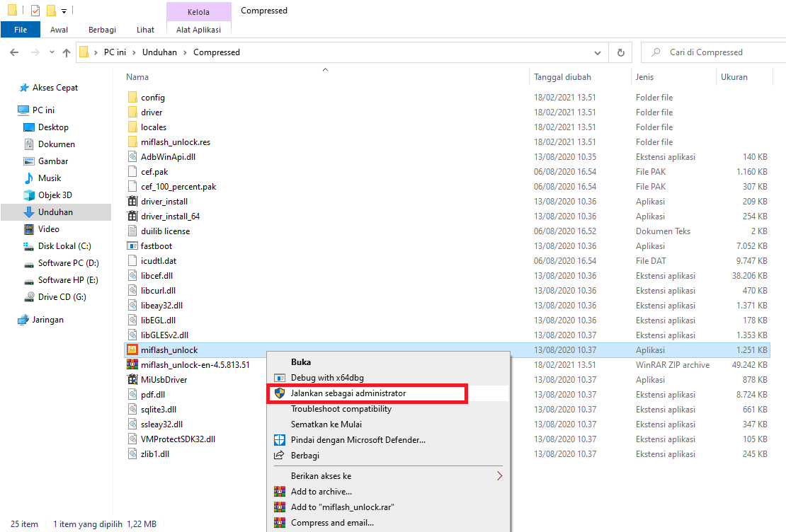This screenshot has width=786, height=532.
Task: Switch to the Berbagi ribbon tab
Action: pos(102,30)
